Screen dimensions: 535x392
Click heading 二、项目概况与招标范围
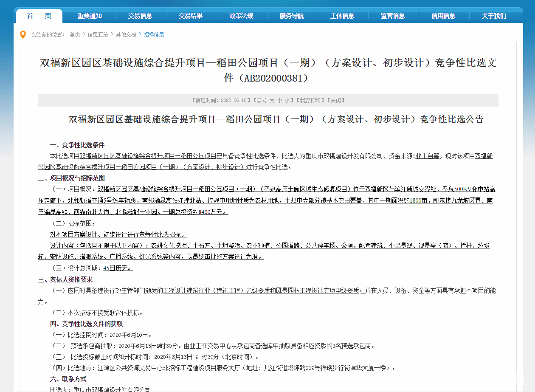click(71, 178)
